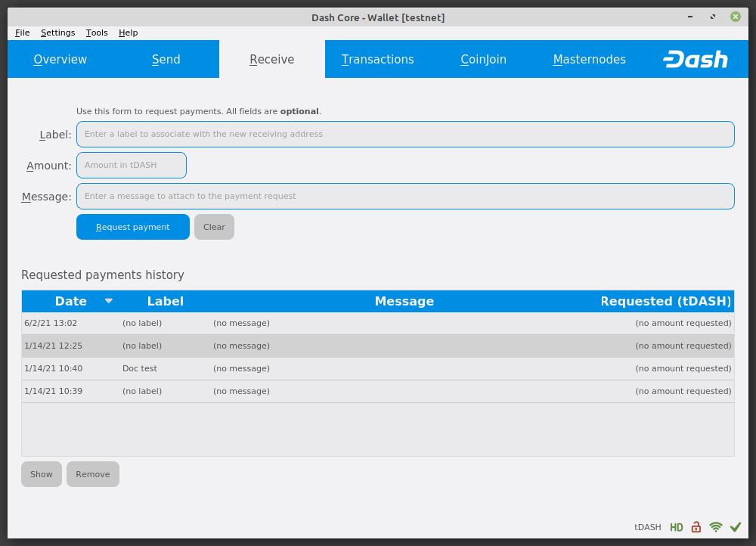
Task: Focus the Label input field
Action: 405,134
